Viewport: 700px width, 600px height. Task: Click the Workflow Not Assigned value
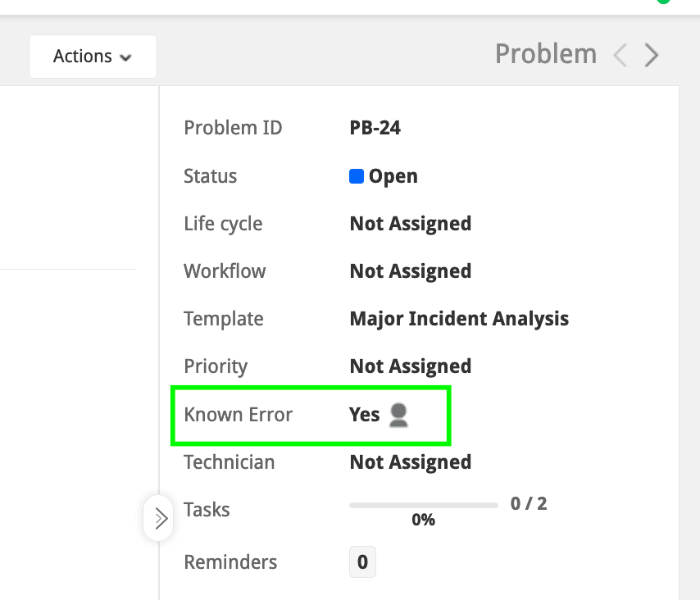410,271
